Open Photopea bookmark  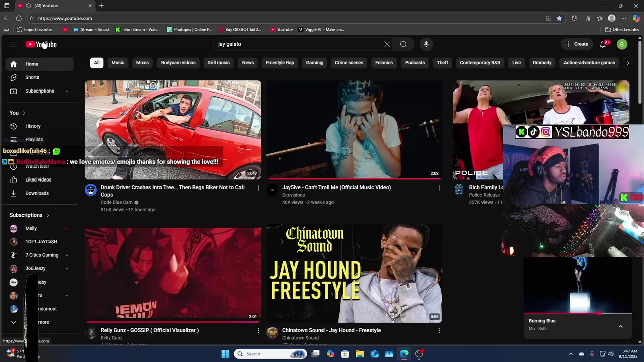190,30
